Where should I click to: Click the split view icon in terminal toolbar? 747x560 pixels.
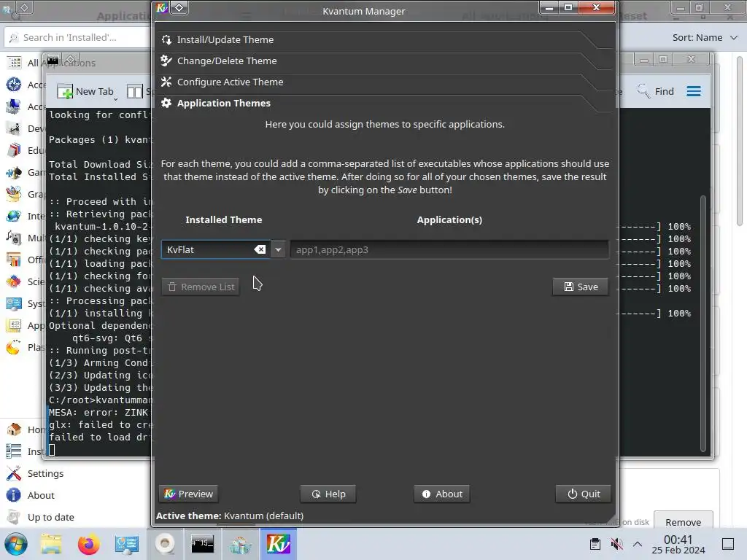(135, 91)
